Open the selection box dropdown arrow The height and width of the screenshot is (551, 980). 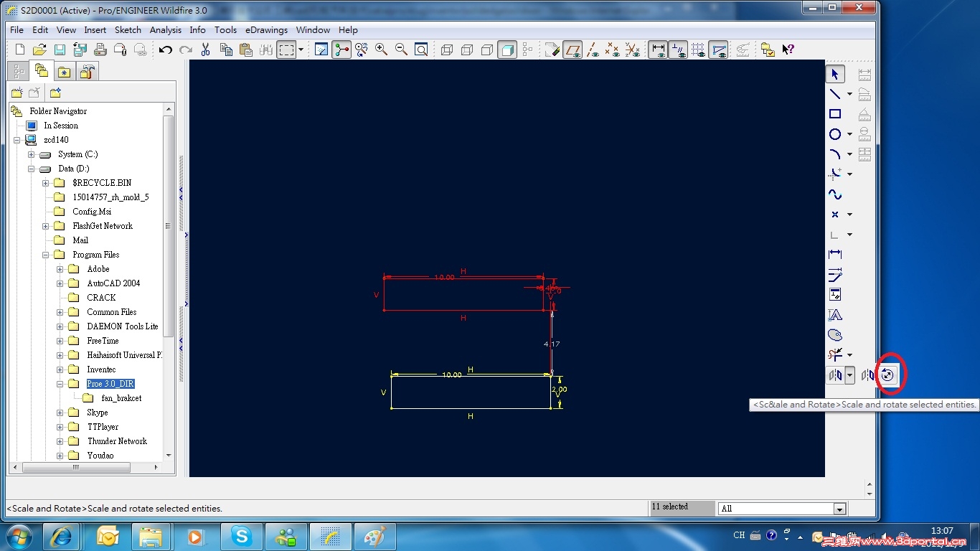[x=301, y=50]
